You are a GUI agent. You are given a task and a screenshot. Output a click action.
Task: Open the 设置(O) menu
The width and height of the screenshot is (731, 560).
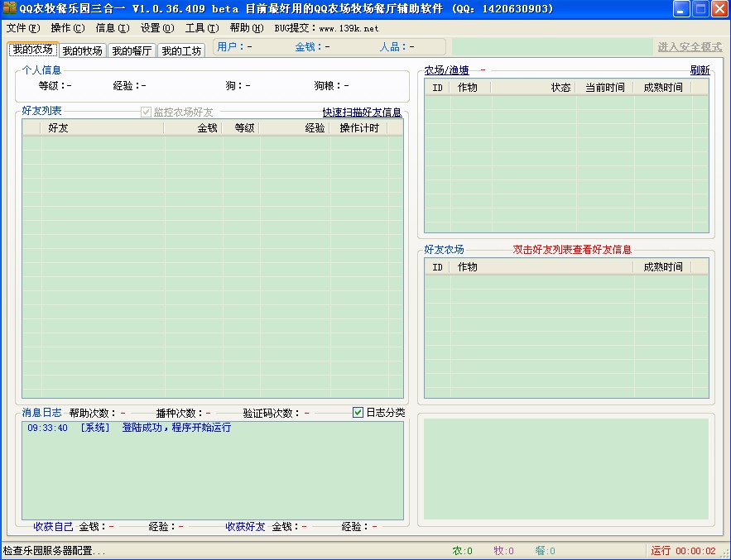point(157,28)
